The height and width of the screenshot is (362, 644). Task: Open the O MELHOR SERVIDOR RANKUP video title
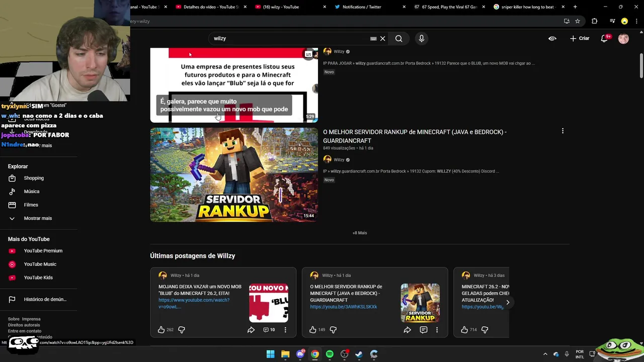click(415, 136)
